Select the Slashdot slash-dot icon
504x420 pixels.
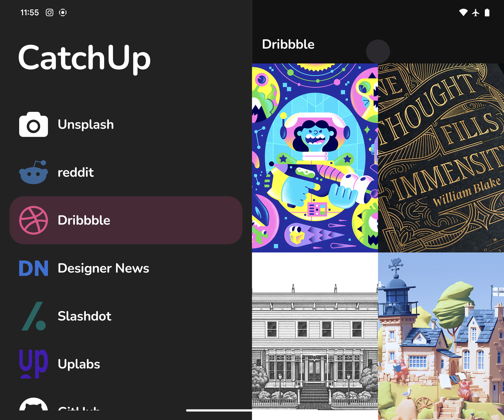[x=33, y=316]
